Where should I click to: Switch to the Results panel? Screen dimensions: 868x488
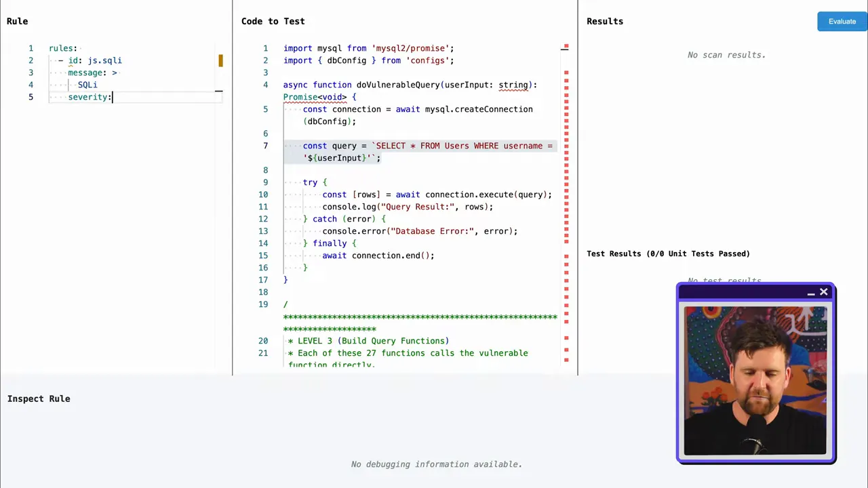[604, 21]
